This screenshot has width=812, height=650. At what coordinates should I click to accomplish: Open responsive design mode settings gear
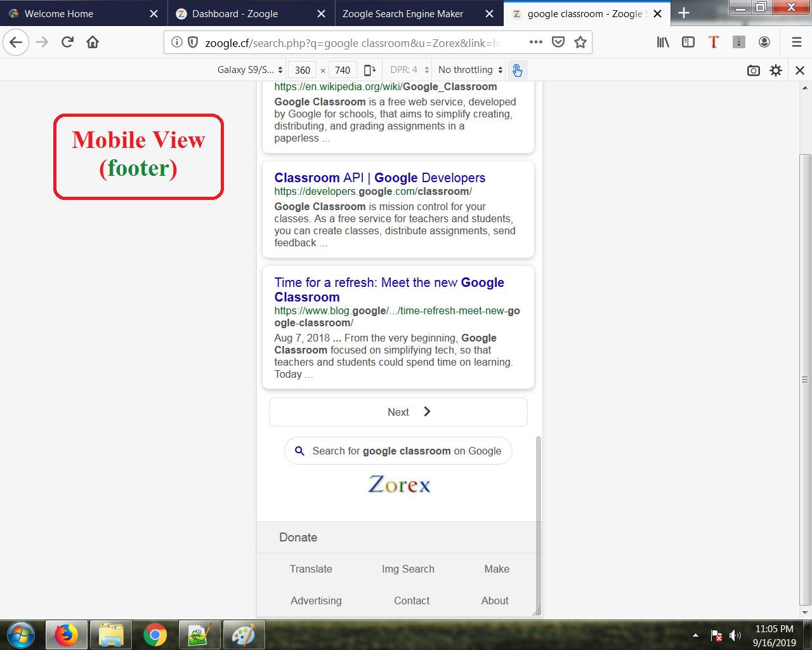click(x=776, y=70)
